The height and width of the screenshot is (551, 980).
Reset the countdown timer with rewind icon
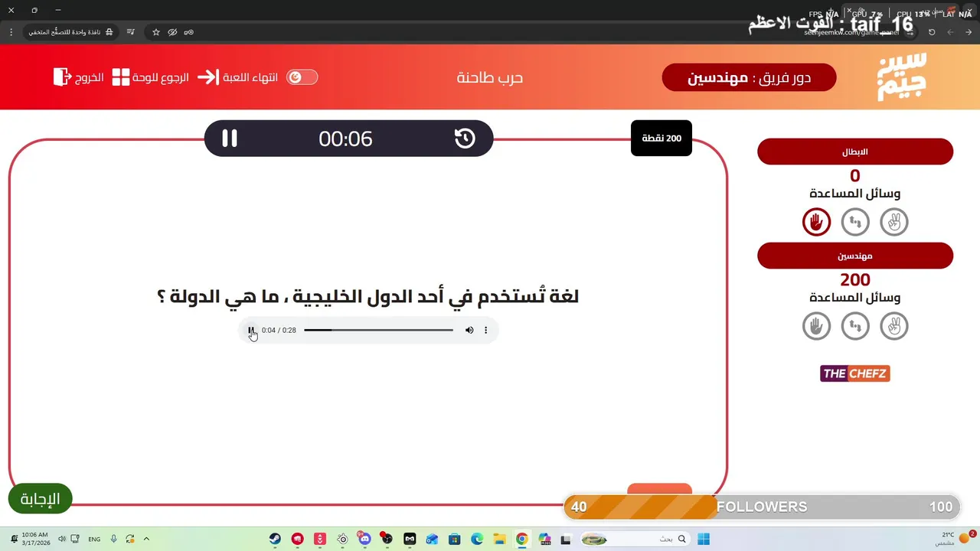tap(465, 139)
